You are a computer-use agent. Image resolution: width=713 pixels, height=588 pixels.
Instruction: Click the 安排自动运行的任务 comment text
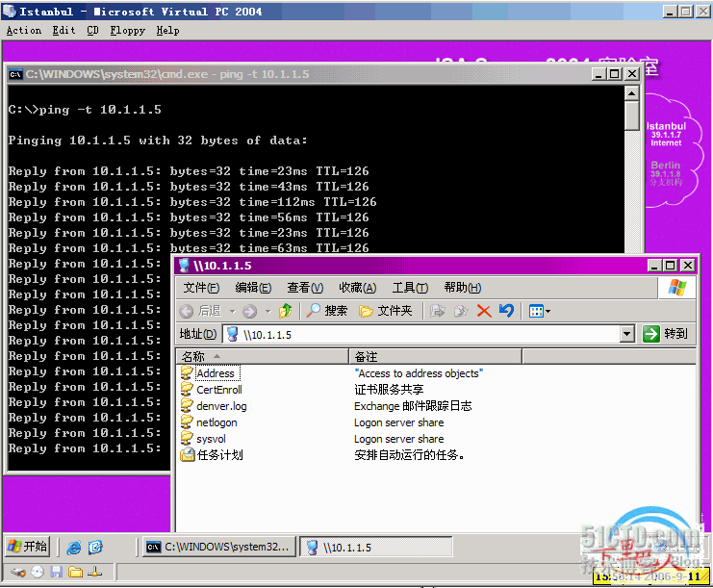(409, 455)
